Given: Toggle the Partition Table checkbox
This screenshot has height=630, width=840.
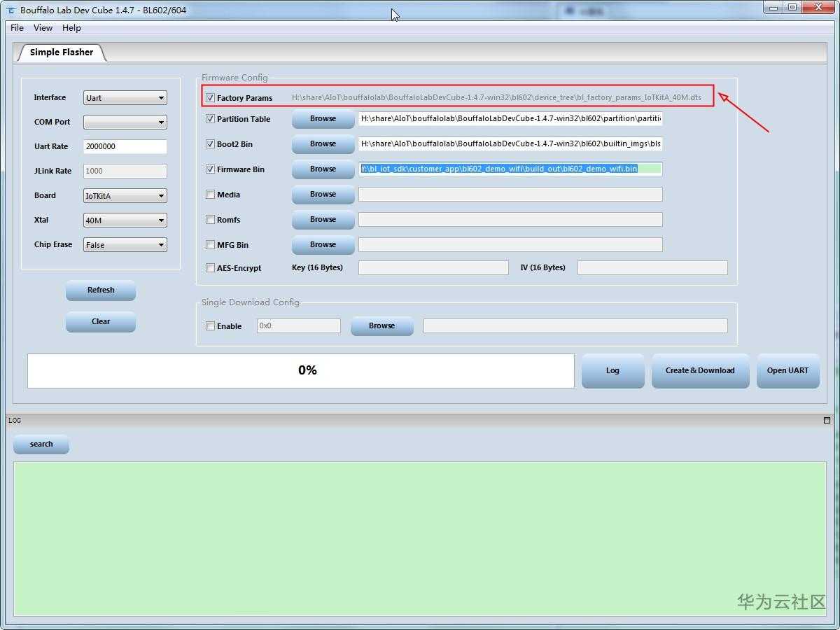Looking at the screenshot, I should [x=210, y=119].
